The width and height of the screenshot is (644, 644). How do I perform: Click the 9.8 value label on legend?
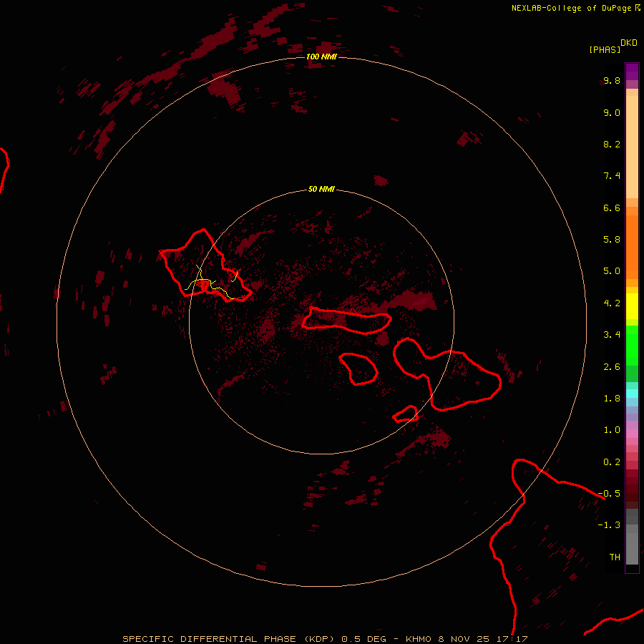(x=612, y=80)
